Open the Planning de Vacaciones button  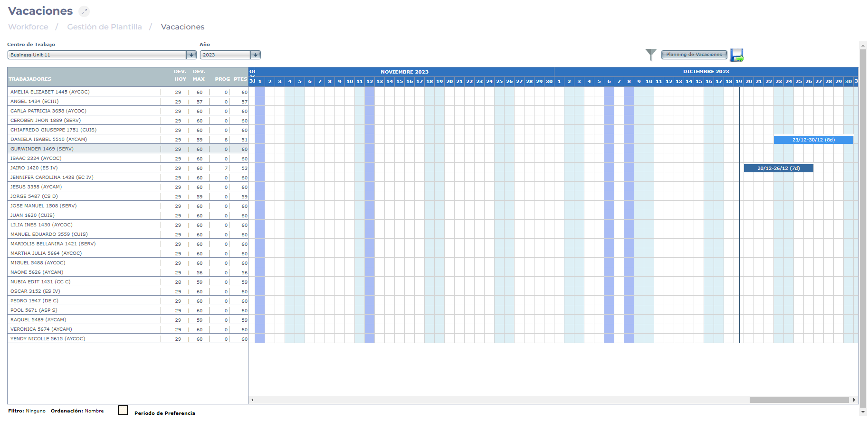tap(694, 55)
